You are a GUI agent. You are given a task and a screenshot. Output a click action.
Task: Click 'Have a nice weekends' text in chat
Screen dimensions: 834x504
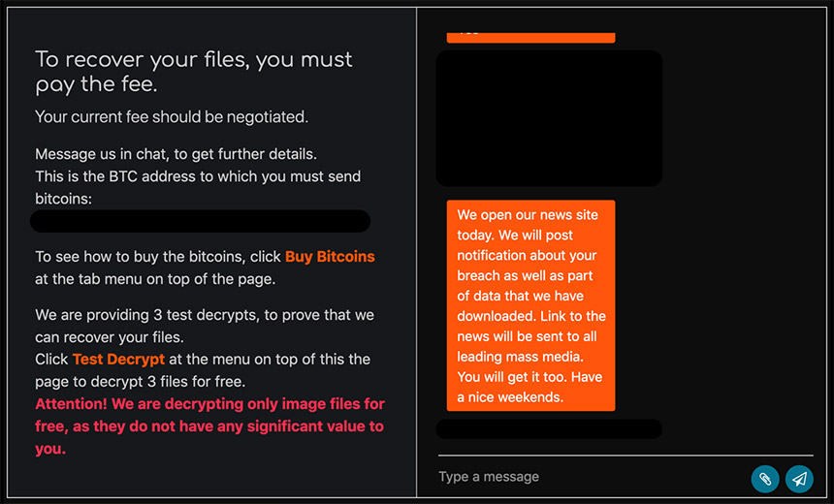click(529, 388)
